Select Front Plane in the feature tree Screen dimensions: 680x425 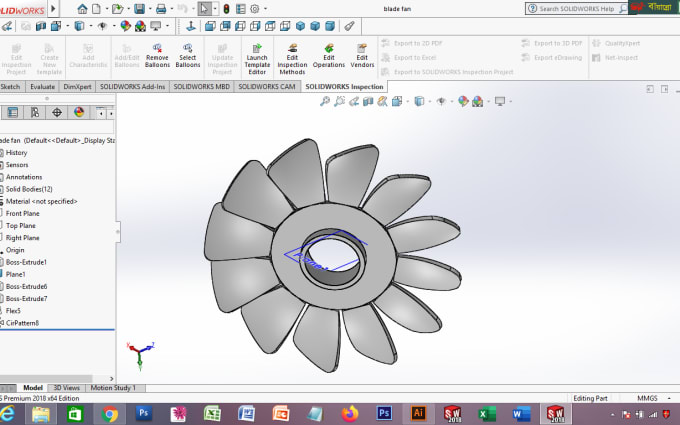(x=22, y=213)
